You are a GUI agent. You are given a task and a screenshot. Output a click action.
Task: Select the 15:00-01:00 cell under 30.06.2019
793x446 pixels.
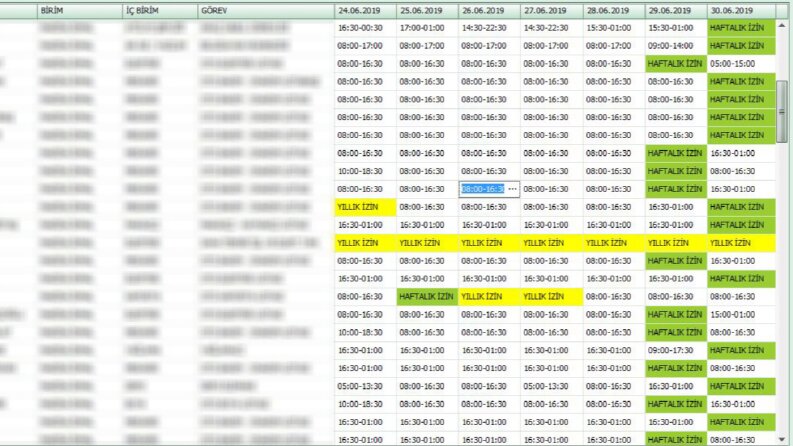(x=741, y=315)
